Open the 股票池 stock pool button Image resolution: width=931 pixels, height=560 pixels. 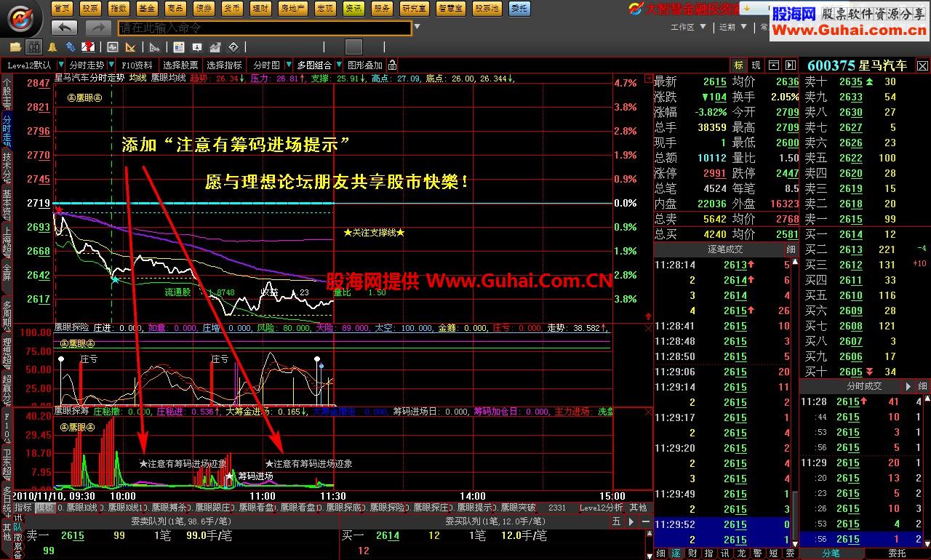click(x=487, y=8)
